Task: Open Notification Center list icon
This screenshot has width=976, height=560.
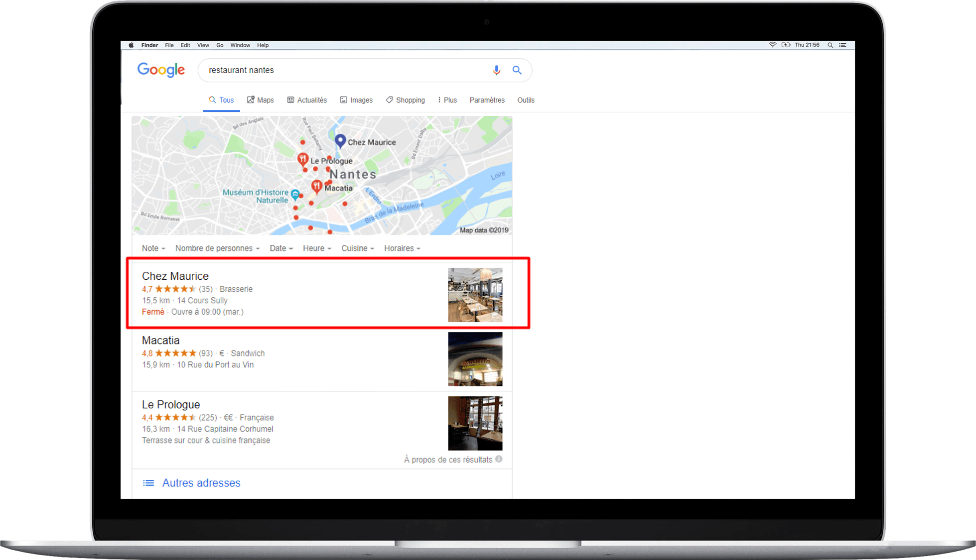Action: pos(842,45)
